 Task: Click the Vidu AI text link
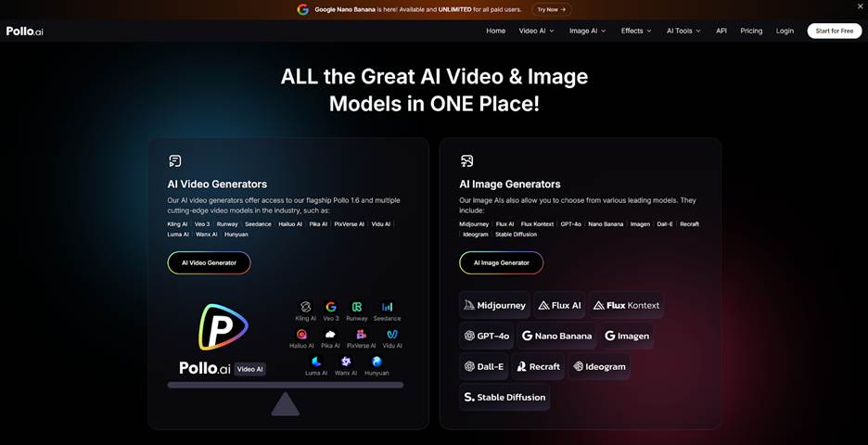(x=381, y=224)
